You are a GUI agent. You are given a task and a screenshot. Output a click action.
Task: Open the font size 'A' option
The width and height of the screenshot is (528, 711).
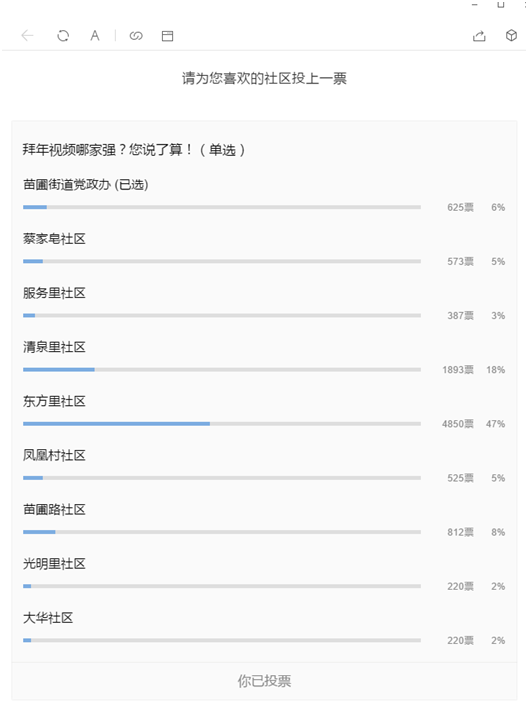(x=94, y=35)
